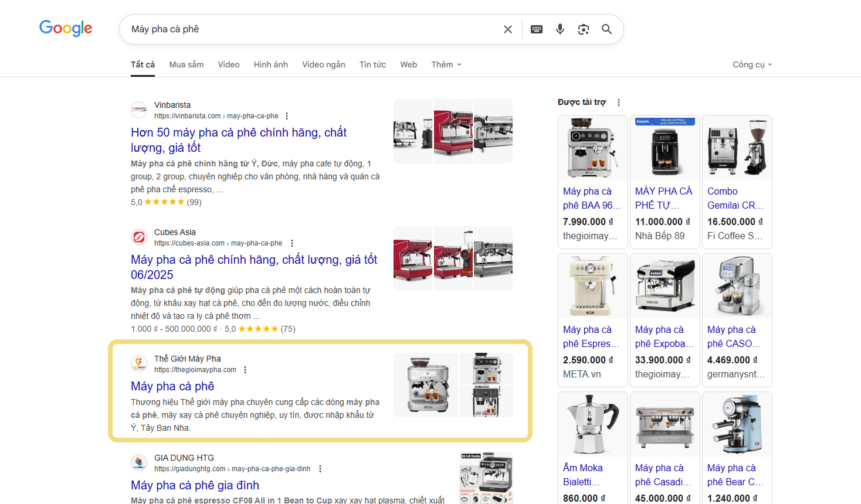This screenshot has width=861, height=504.
Task: Open Thế Giới Máy Pha 'Máy pha cà phê' link
Action: click(172, 386)
